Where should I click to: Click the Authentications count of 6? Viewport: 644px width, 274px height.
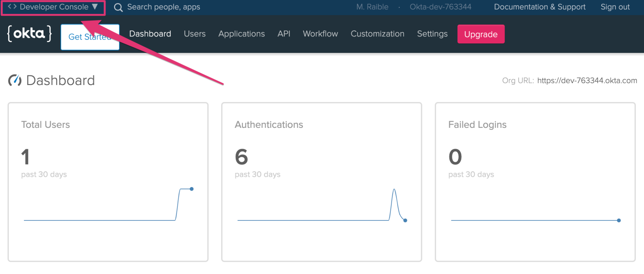(241, 157)
